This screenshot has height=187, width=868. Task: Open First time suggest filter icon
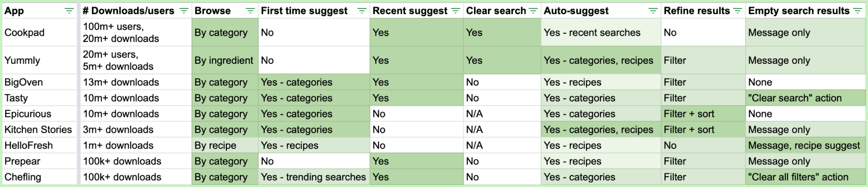(x=362, y=11)
